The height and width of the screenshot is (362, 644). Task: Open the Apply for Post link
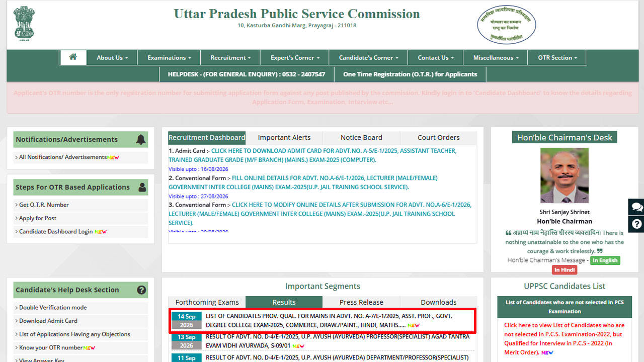coord(38,218)
